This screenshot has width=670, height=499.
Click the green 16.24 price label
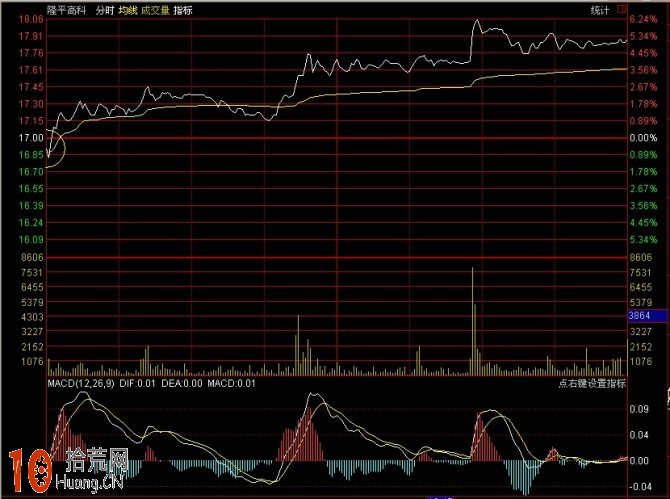pyautogui.click(x=31, y=223)
